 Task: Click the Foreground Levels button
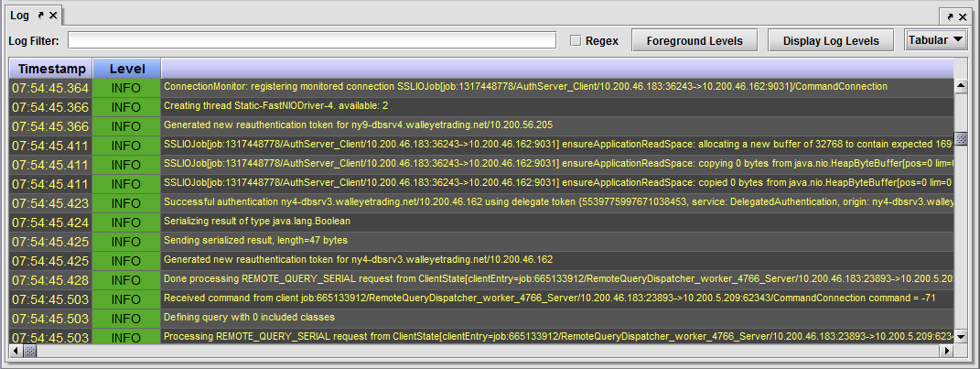(701, 40)
